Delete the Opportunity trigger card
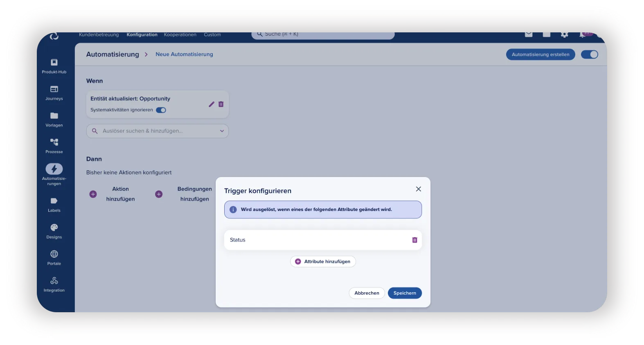 [221, 104]
